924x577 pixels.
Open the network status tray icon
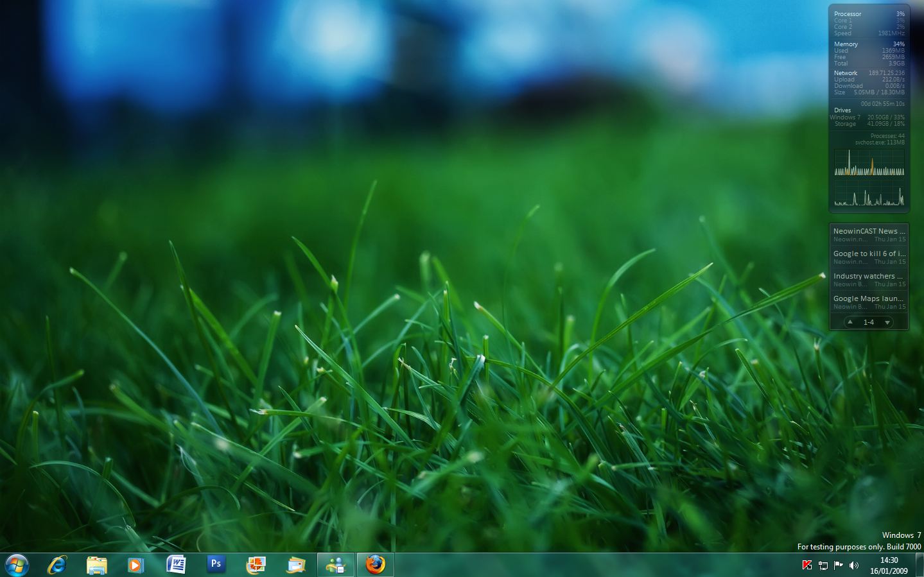click(x=823, y=565)
